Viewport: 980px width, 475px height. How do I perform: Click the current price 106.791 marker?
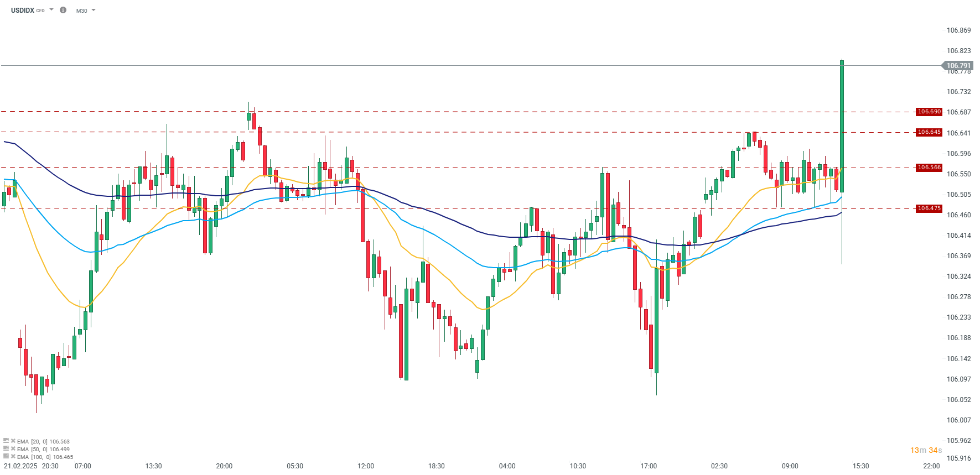(958, 66)
